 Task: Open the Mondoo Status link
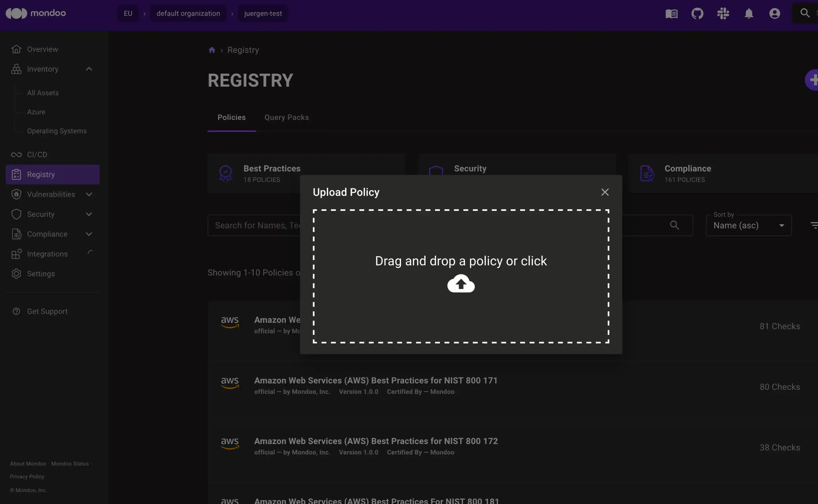point(70,464)
